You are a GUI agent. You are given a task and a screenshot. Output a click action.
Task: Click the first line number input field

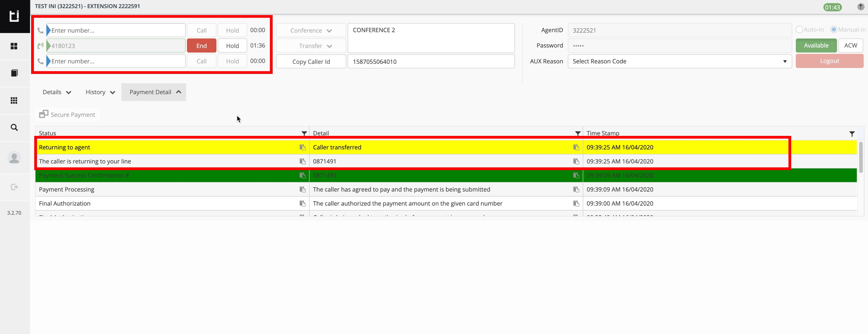coord(116,30)
